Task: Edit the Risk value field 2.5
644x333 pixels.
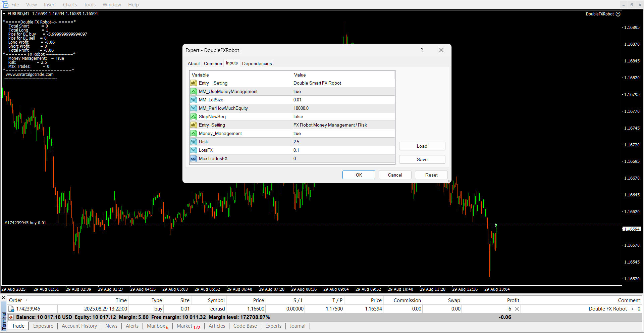Action: pos(343,142)
